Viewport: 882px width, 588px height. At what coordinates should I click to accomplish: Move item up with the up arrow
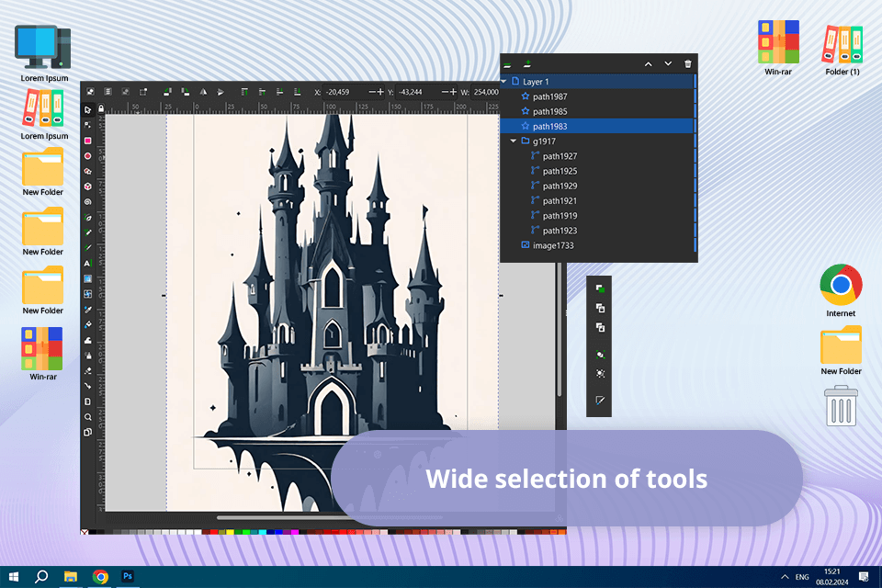coord(648,64)
